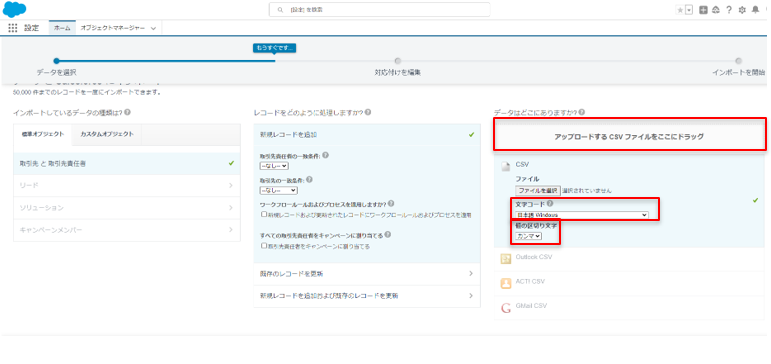771x364 pixels.
Task: Choose the ソリューション object row
Action: click(127, 208)
